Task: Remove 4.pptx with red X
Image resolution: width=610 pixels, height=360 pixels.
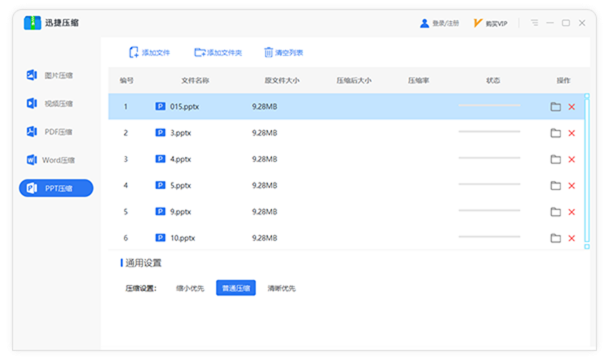Action: [571, 159]
